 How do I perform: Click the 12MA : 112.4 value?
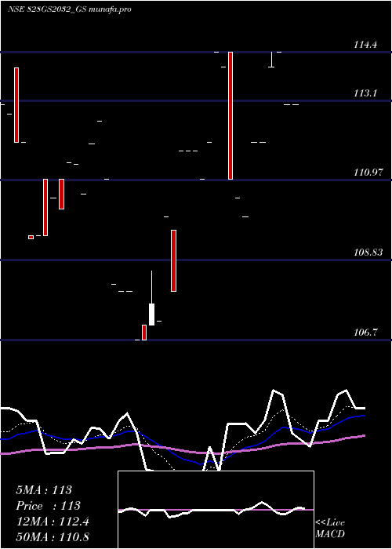[53, 522]
